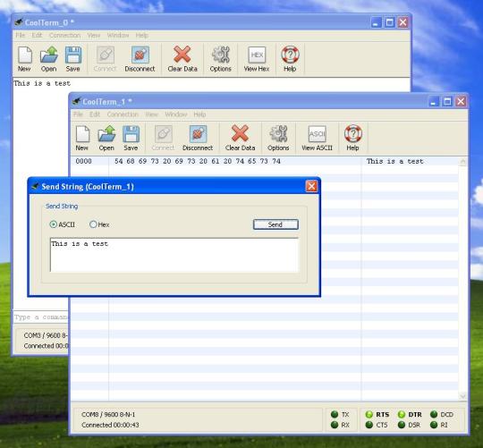483x448 pixels.
Task: Open Window menu in CoolTerm_0
Action: (x=118, y=36)
